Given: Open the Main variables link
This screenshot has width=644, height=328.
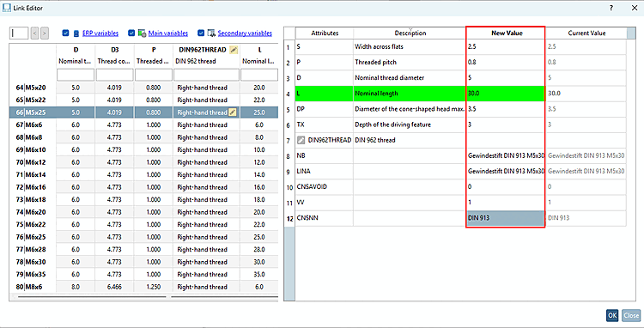Looking at the screenshot, I should [168, 33].
